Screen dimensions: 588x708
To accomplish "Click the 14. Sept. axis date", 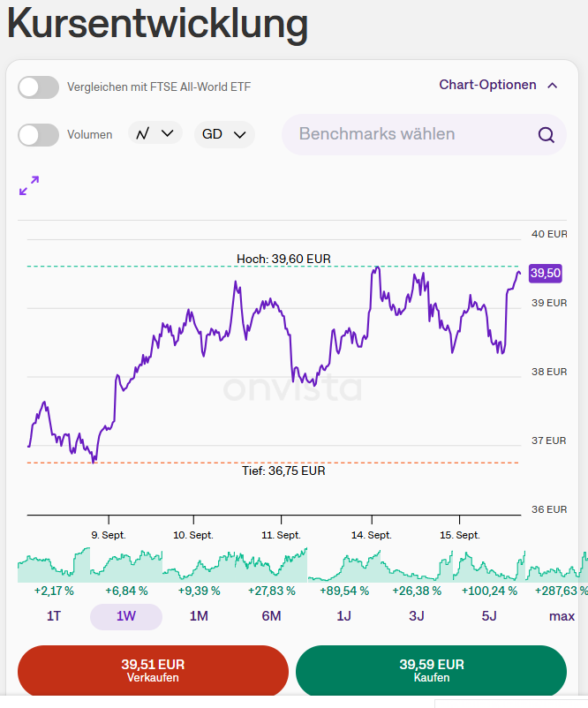I will [372, 535].
